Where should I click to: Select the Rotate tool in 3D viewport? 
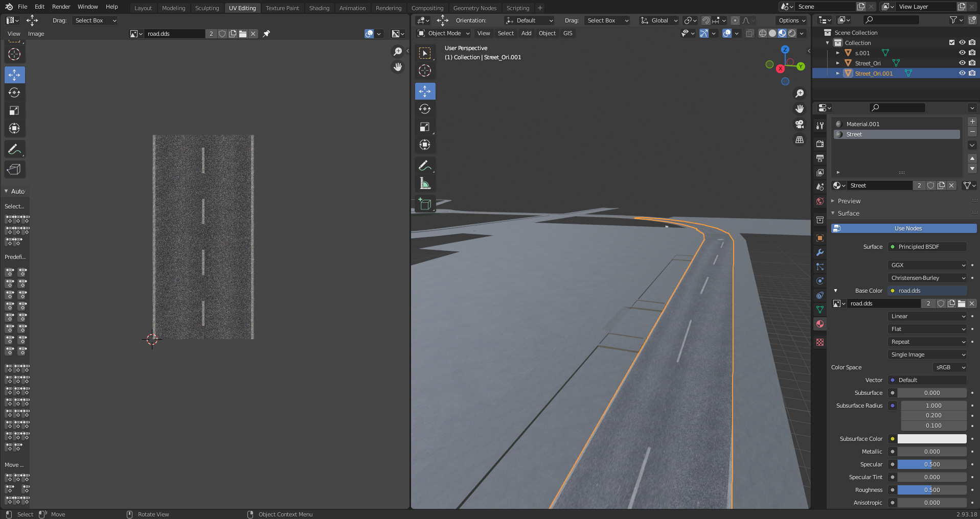425,109
